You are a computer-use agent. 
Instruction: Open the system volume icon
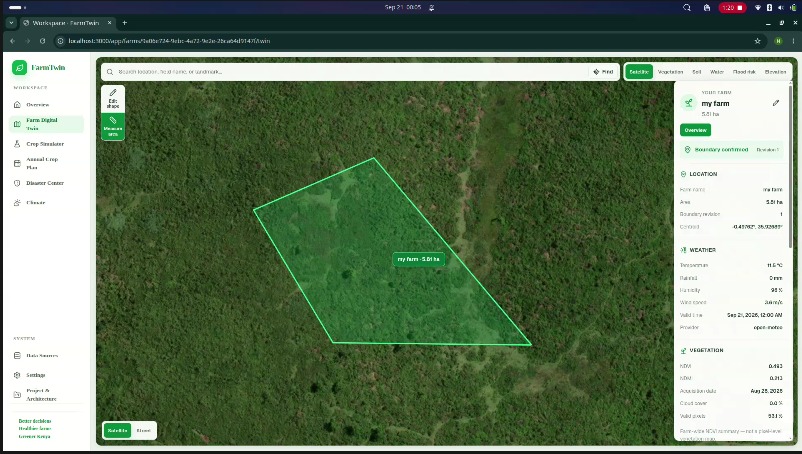point(781,7)
